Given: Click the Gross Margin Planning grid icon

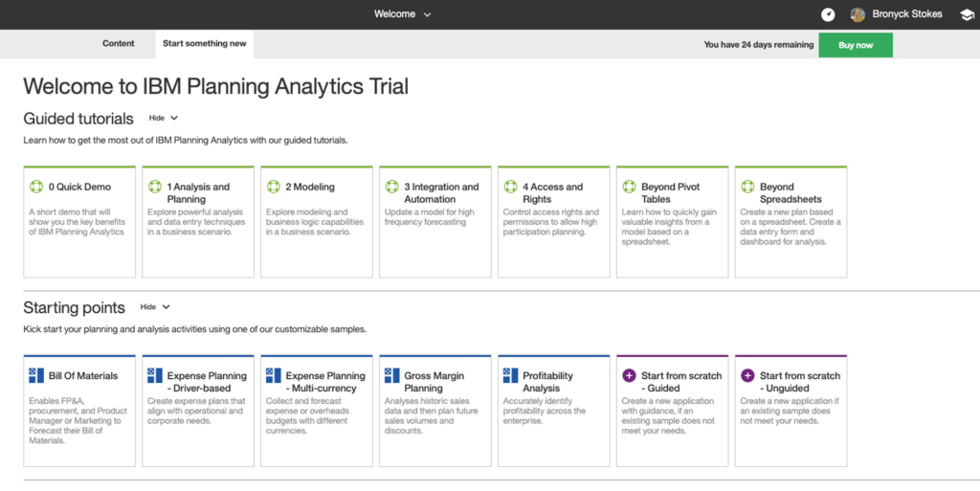Looking at the screenshot, I should 391,375.
